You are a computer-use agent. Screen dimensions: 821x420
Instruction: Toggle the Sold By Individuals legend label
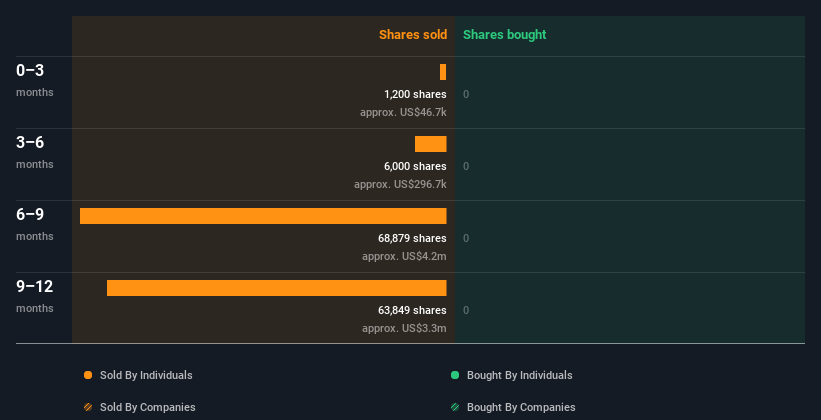[x=146, y=375]
